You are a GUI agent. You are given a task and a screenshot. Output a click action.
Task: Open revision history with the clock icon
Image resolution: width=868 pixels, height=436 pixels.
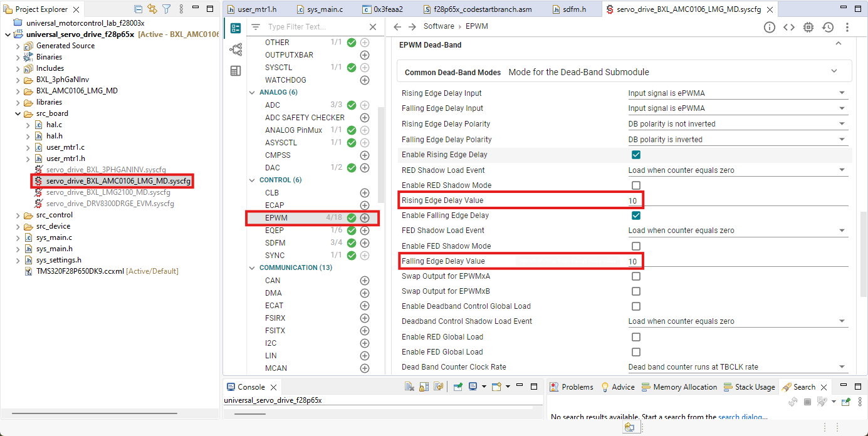pos(827,27)
